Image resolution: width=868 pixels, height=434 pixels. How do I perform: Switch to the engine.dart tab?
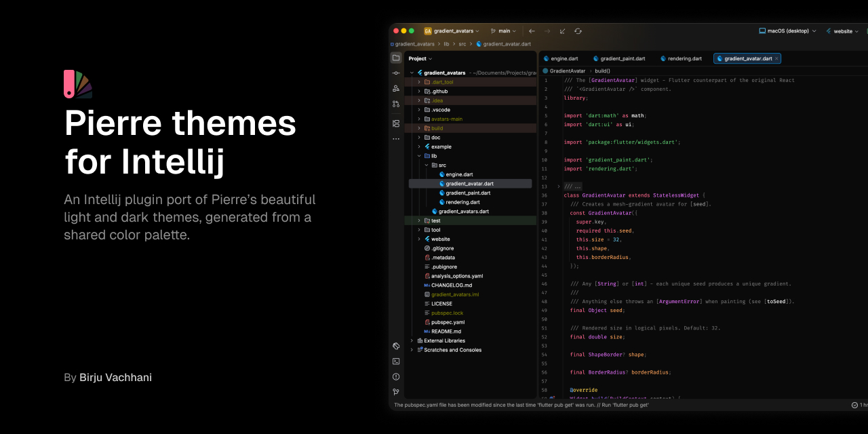(x=561, y=58)
